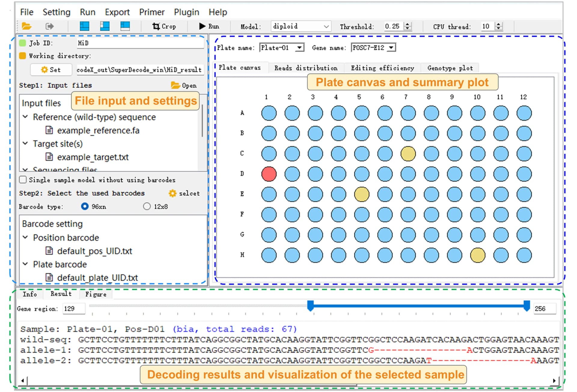577x392 pixels.
Task: Open the Run menu
Action: [x=87, y=12]
